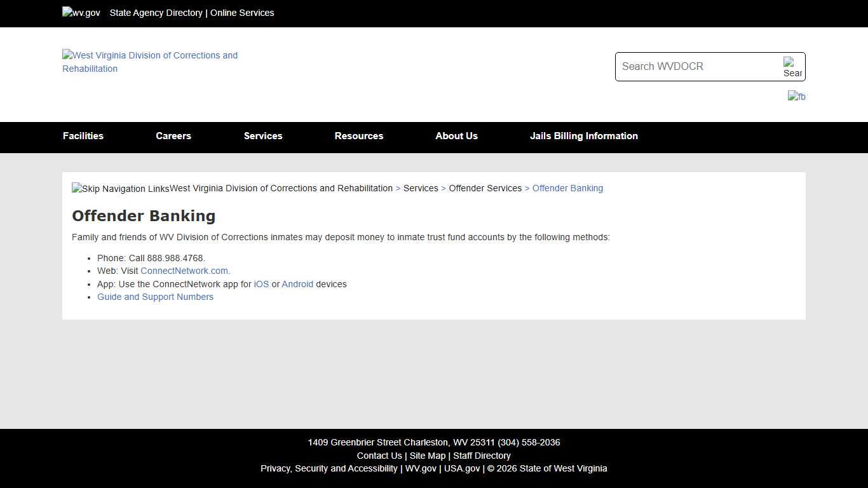The width and height of the screenshot is (868, 488).
Task: Click the search magnifier icon
Action: pyautogui.click(x=792, y=67)
